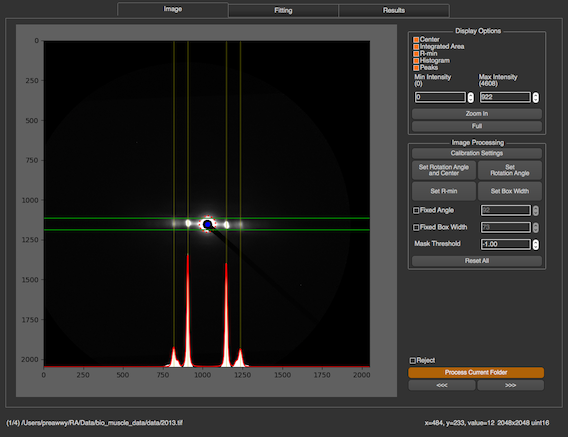Click the Mask Threshold input field
The height and width of the screenshot is (437, 568).
pos(506,244)
